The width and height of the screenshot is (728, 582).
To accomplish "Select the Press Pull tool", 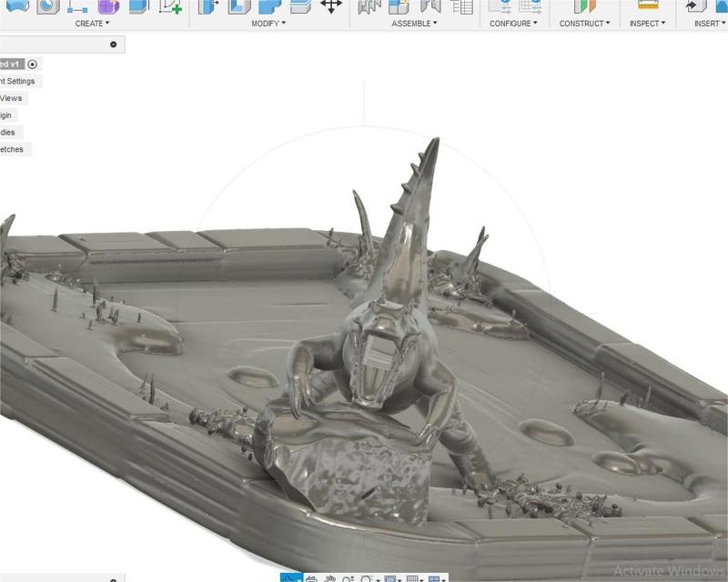I will pyautogui.click(x=208, y=6).
